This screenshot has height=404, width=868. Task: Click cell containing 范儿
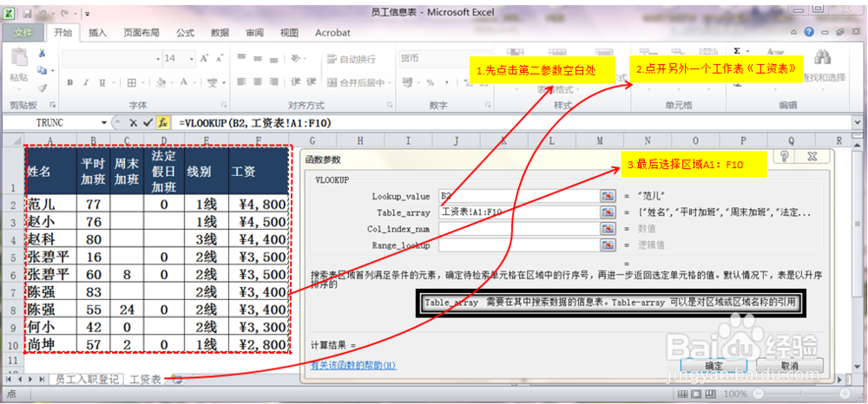[51, 205]
